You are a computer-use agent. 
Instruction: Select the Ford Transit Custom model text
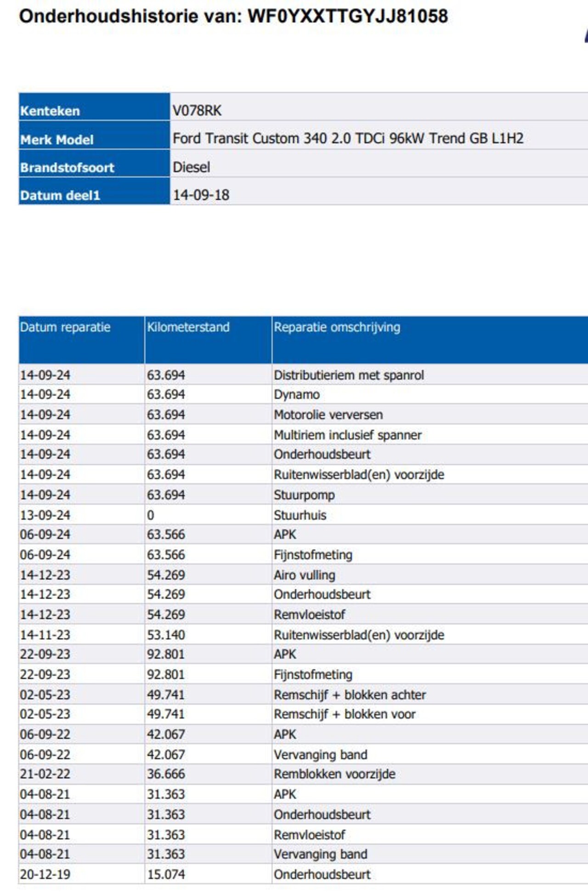coord(348,139)
